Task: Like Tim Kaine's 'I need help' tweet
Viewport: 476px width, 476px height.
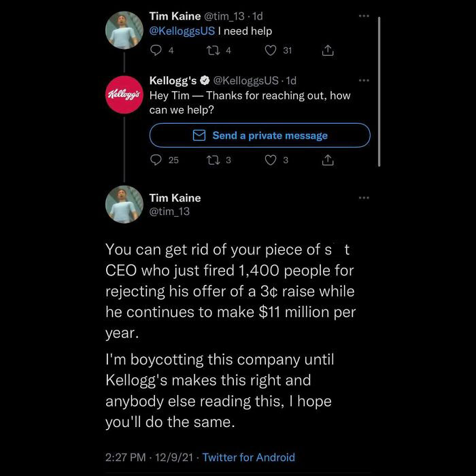Action: click(x=270, y=50)
